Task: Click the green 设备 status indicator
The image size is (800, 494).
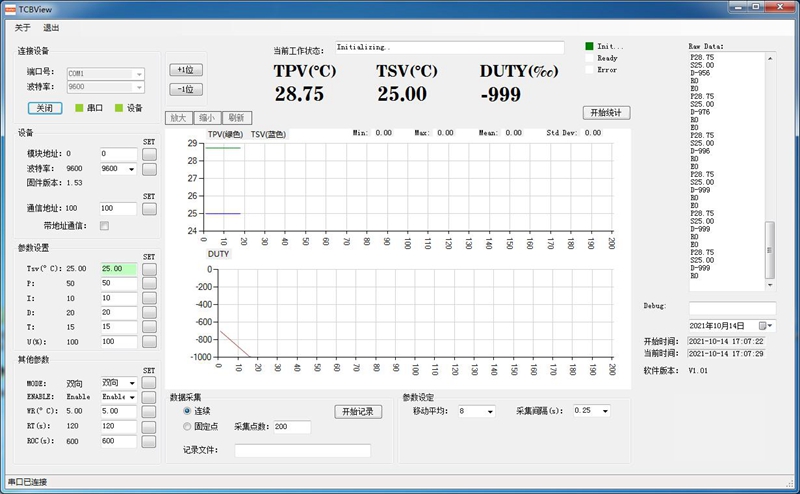Action: pos(118,108)
